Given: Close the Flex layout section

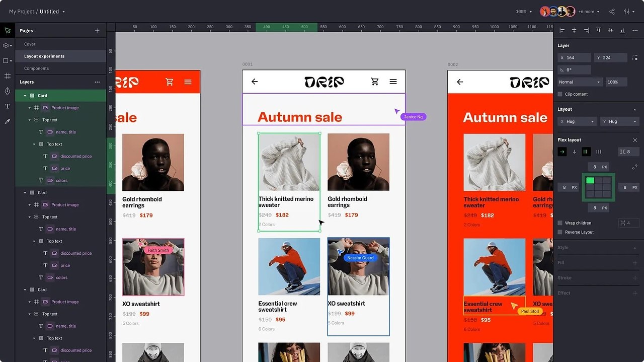Looking at the screenshot, I should (x=635, y=140).
